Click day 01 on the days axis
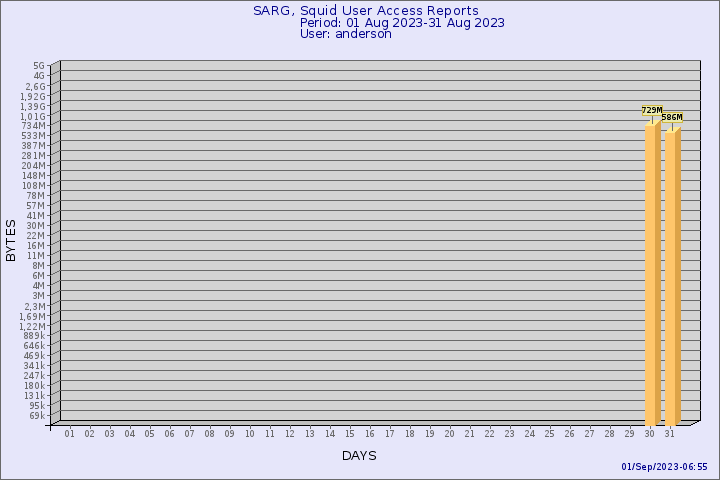Image resolution: width=720 pixels, height=480 pixels. click(69, 434)
